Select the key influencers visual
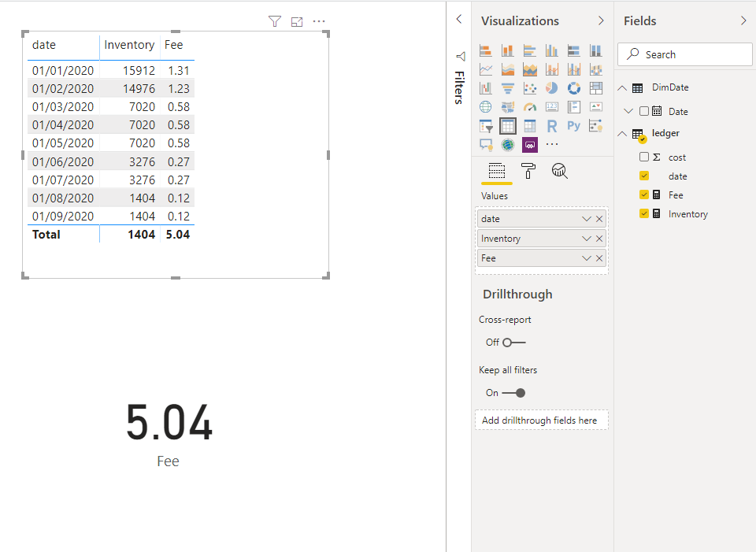Image resolution: width=756 pixels, height=552 pixels. click(596, 126)
